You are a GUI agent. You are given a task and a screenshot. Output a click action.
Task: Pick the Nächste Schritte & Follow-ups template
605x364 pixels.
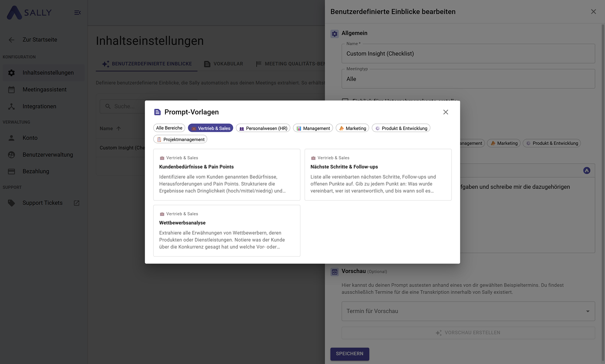coord(378,175)
